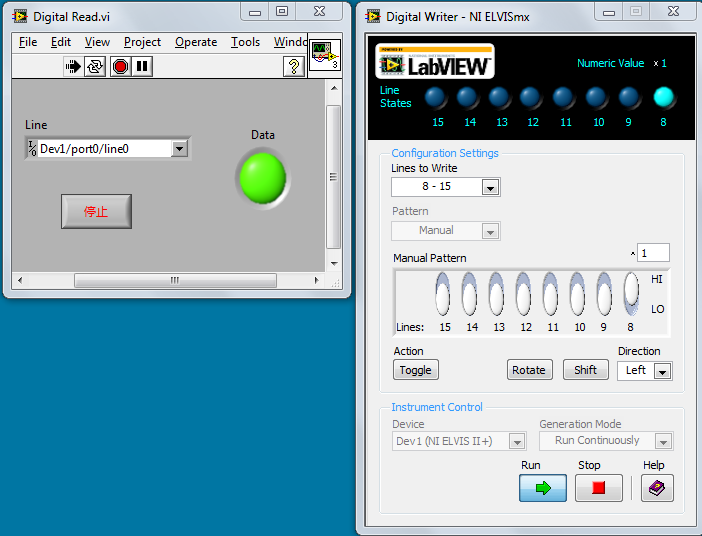The width and height of the screenshot is (702, 536).
Task: Click lit line state LED 8
Action: pyautogui.click(x=663, y=97)
